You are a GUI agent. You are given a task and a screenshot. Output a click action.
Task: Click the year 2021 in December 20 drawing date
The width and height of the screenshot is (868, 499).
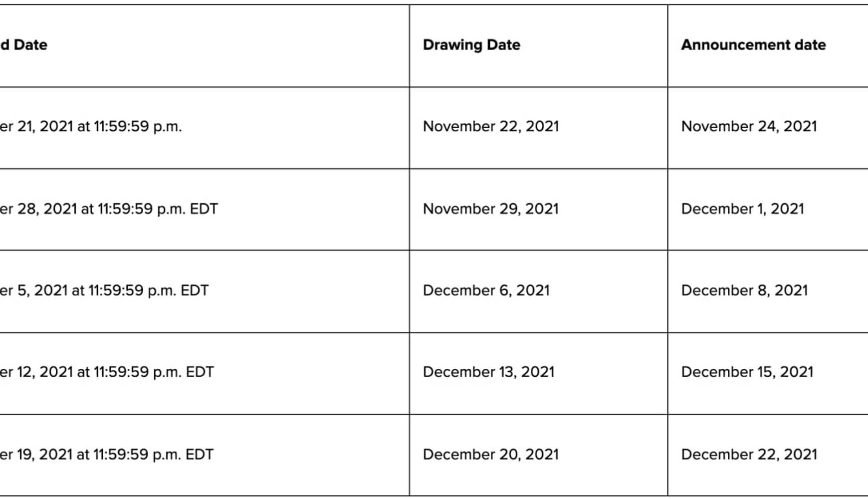pyautogui.click(x=542, y=455)
